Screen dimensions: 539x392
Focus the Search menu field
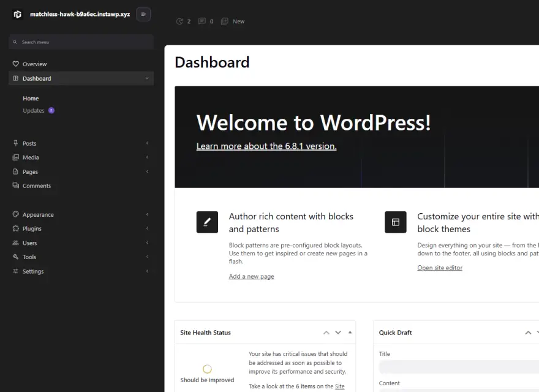click(x=81, y=42)
